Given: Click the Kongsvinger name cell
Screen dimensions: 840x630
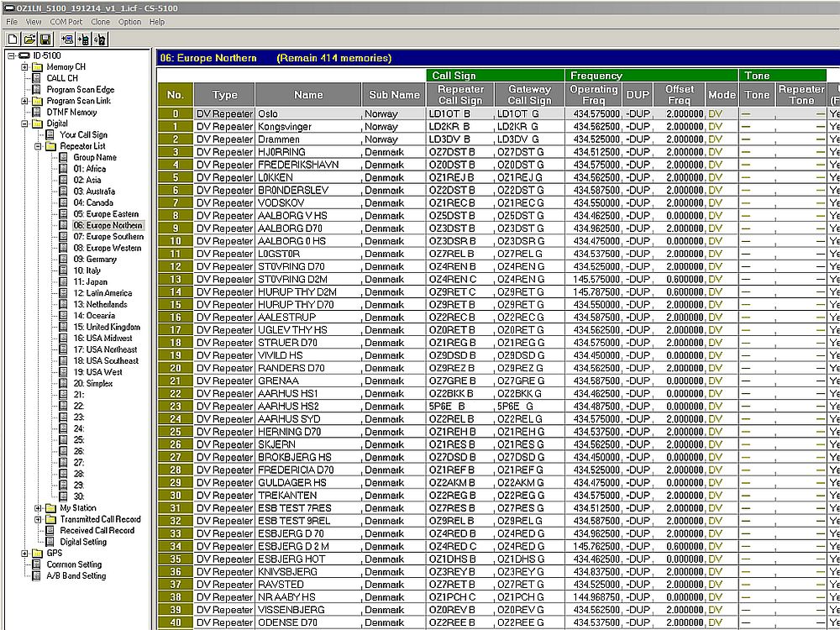Looking at the screenshot, I should coord(308,127).
